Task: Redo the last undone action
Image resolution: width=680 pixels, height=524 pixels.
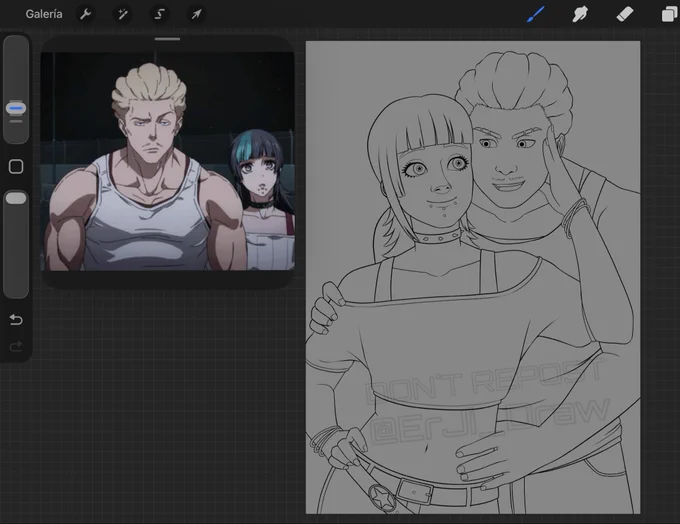Action: point(16,346)
